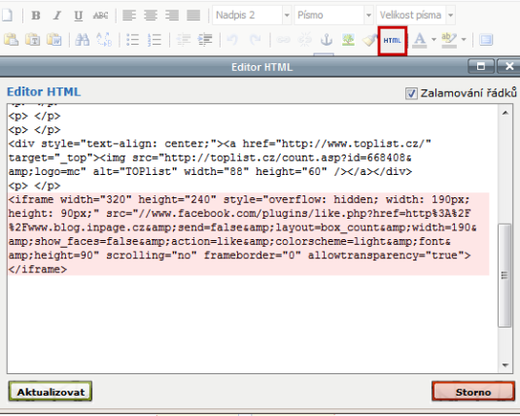Toggle italic formatting button

(x=57, y=15)
